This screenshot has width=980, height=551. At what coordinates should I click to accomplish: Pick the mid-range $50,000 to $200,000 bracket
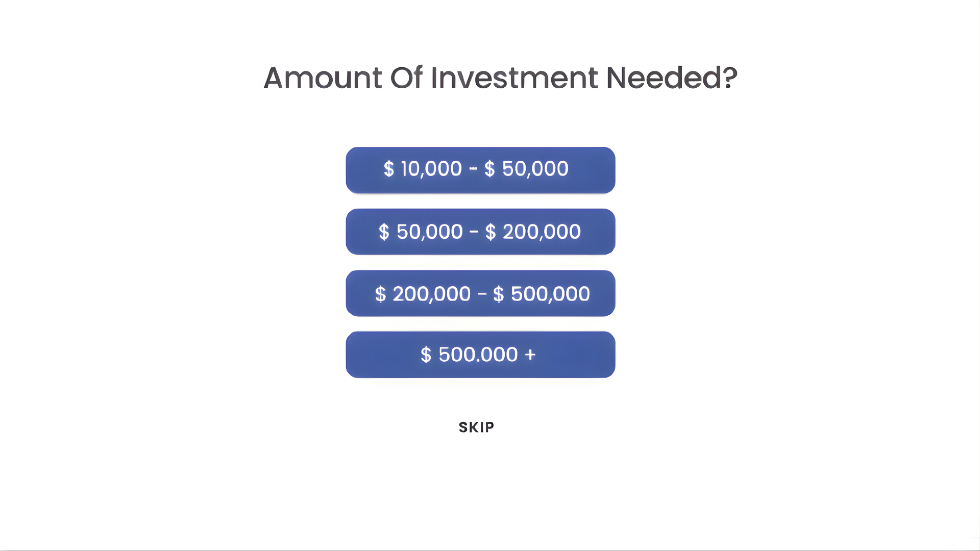(480, 231)
